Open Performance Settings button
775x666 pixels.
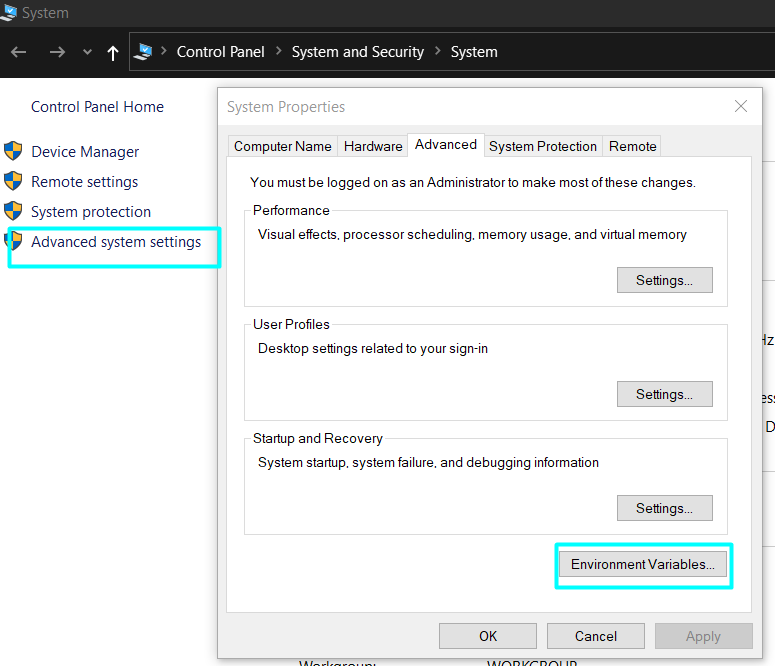tap(664, 280)
